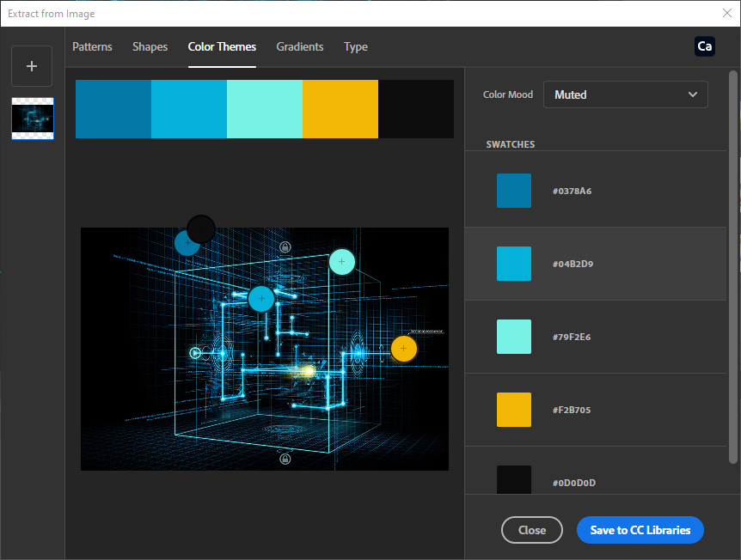Screen dimensions: 741x560
Task: Open the Adobe Capture Ca icon
Action: pyautogui.click(x=704, y=46)
